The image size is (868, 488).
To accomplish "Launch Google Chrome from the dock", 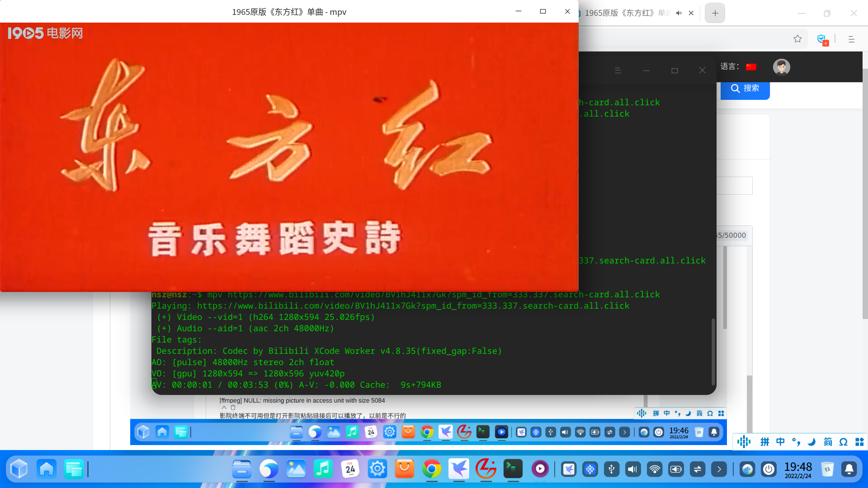I will pyautogui.click(x=431, y=469).
